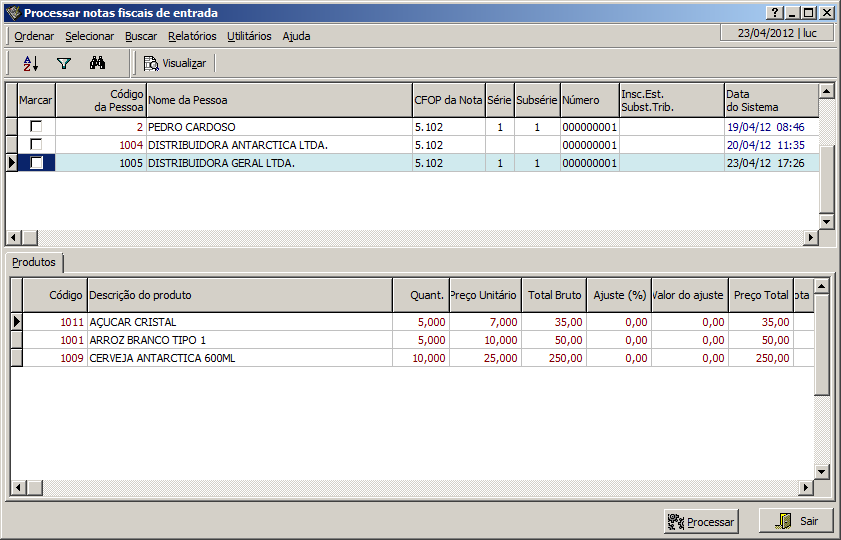Select the AÇUCAR CRISTAL row indicator arrow
Screen dimensions: 841x540
tap(15, 322)
